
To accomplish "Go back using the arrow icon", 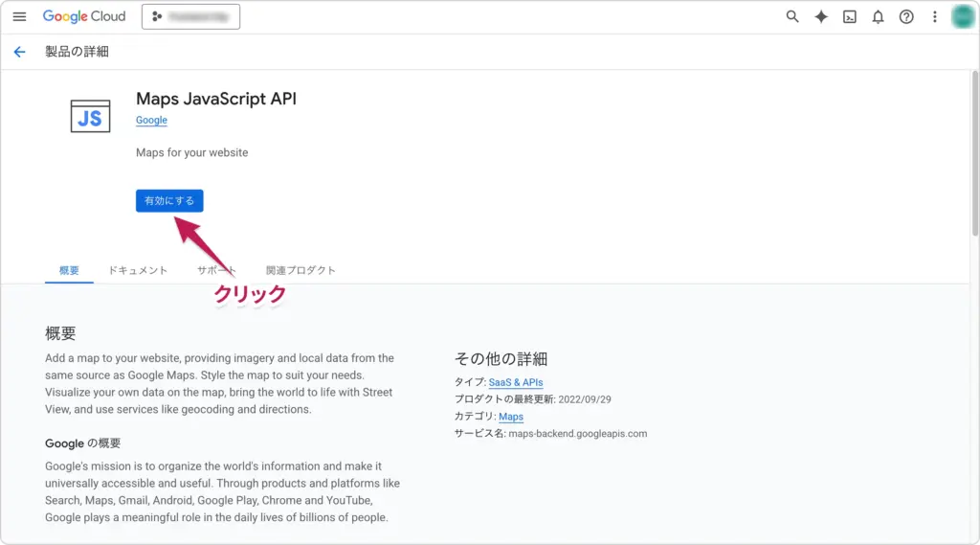I will (19, 52).
